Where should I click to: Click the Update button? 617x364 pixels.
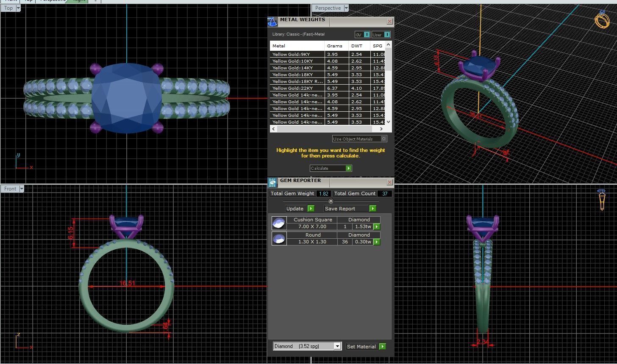[x=300, y=209]
